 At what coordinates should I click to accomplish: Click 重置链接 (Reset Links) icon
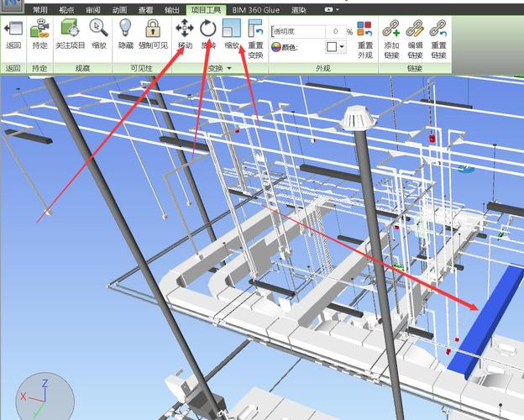coord(438,28)
